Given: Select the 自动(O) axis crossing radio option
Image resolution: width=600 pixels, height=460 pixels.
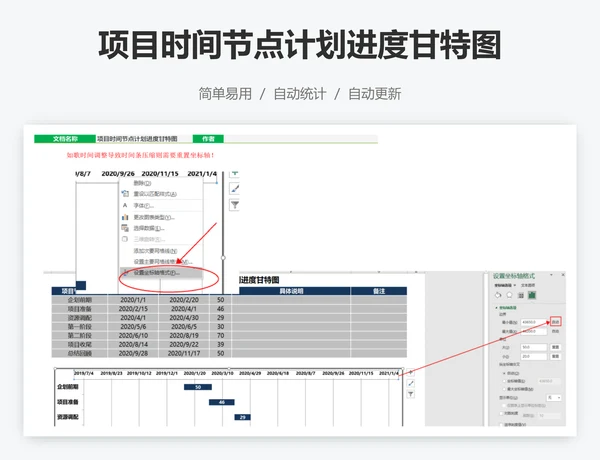Looking at the screenshot, I should (505, 373).
